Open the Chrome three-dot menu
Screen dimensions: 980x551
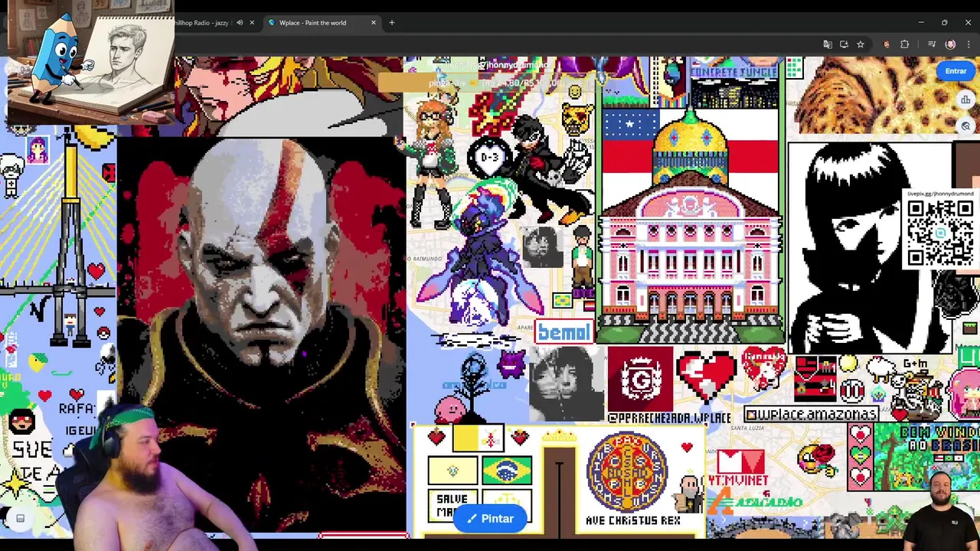pyautogui.click(x=967, y=44)
